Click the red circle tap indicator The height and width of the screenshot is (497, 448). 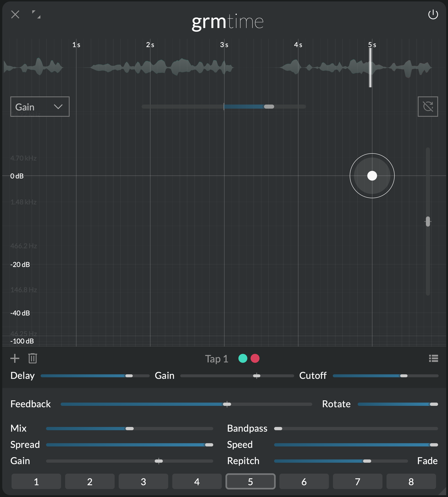[255, 358]
